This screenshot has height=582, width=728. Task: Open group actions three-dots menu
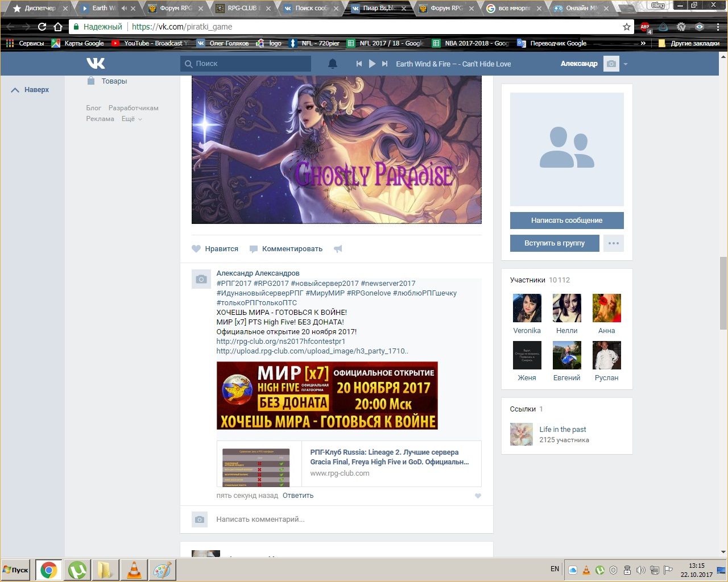[614, 243]
